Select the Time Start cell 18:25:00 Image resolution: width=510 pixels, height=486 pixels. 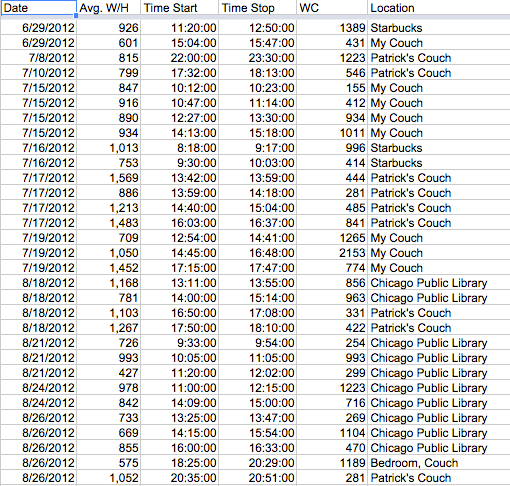point(179,463)
